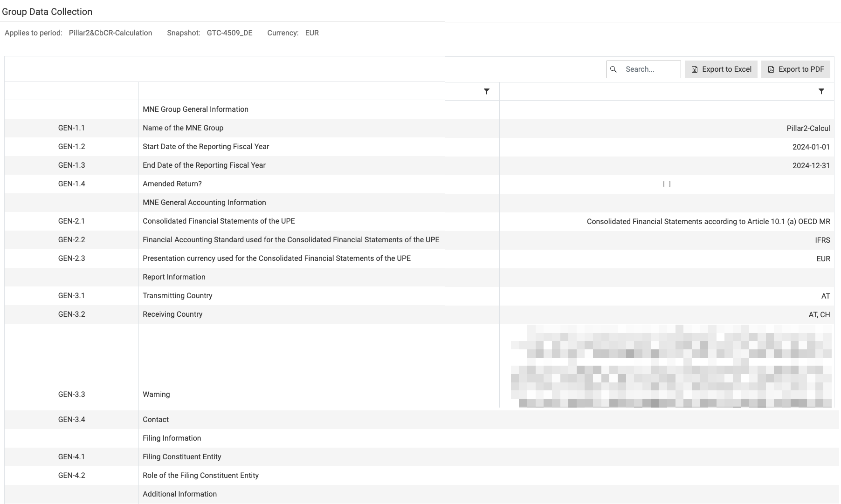Click the start date value 2024-01-01
Screen dimensions: 841x504
(x=811, y=147)
